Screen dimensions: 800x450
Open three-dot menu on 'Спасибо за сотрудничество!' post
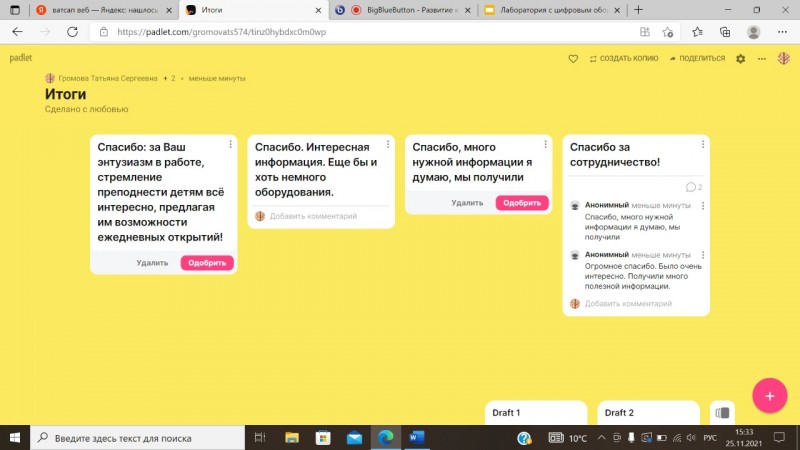[703, 145]
